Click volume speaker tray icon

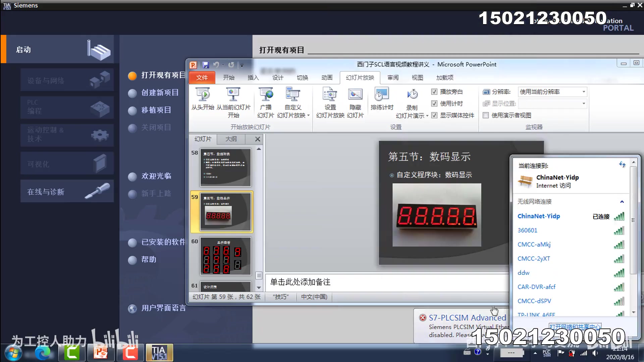tap(595, 353)
